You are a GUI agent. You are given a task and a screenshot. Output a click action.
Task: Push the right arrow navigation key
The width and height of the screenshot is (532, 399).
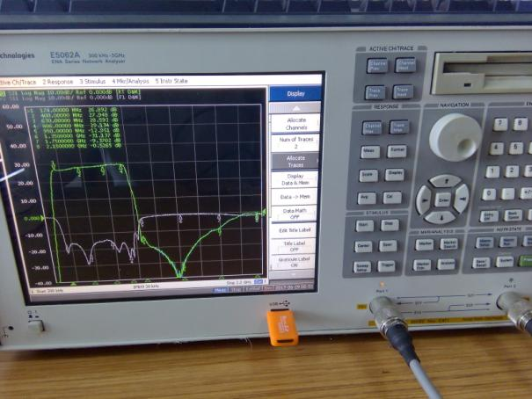point(462,199)
